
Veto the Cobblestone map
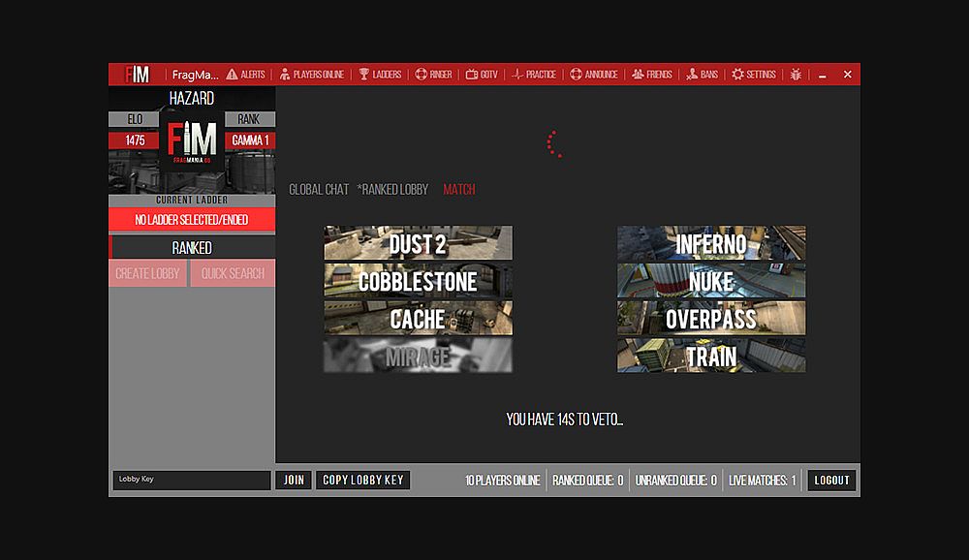point(419,281)
